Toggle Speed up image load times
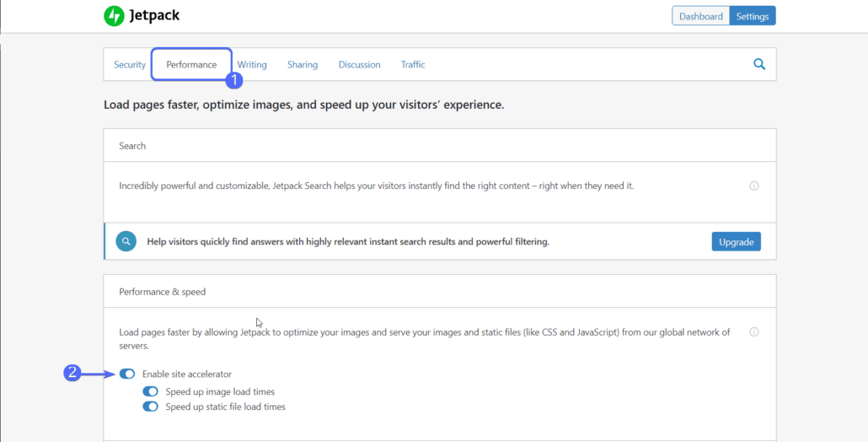This screenshot has width=868, height=442. 151,391
